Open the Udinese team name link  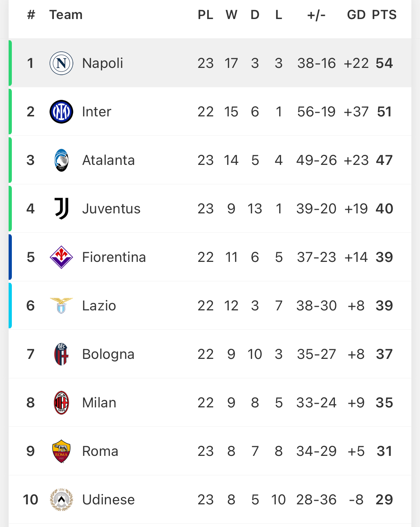[x=108, y=500]
